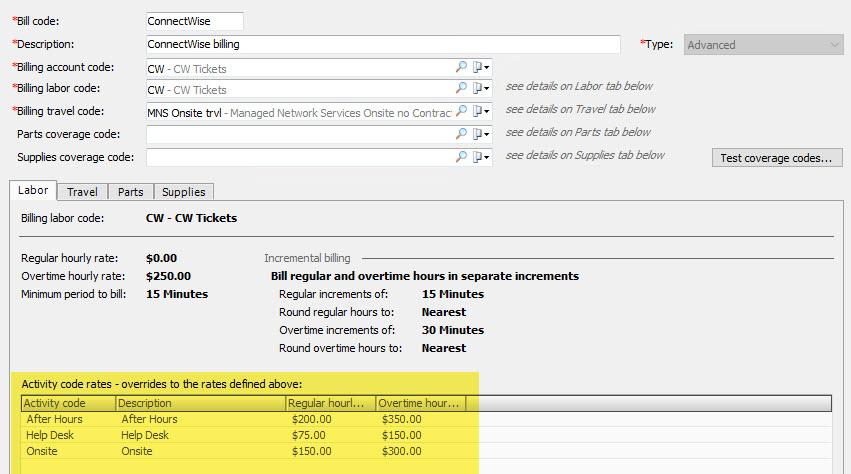
Task: Open flag dropdown beside Billing travel code
Action: 480,111
